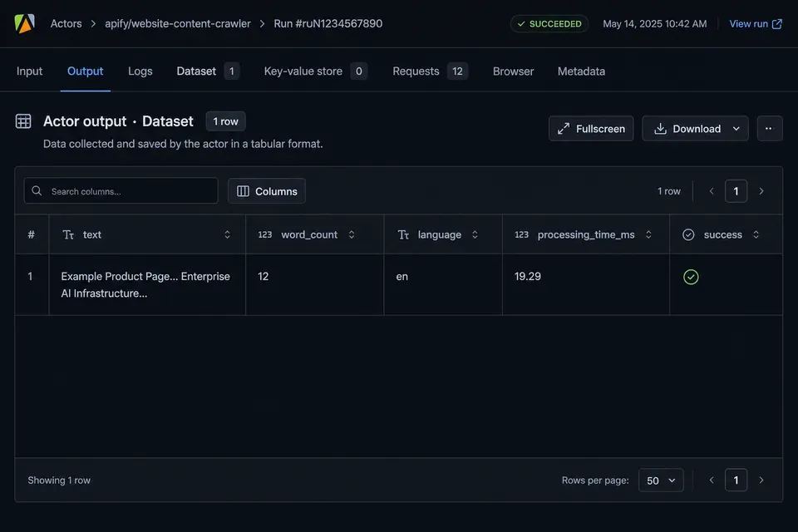798x532 pixels.
Task: Click the search magnifier icon
Action: pyautogui.click(x=37, y=191)
